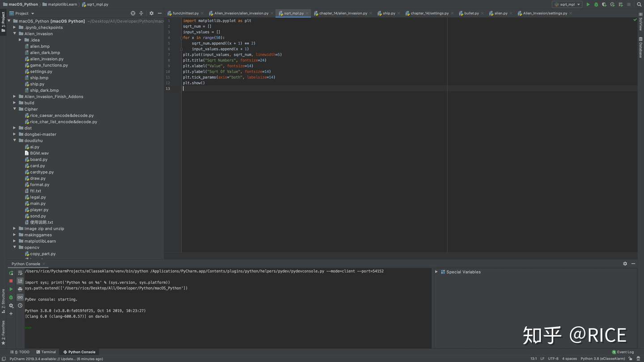Run the script with the green play icon
The height and width of the screenshot is (362, 644).
[x=588, y=4]
